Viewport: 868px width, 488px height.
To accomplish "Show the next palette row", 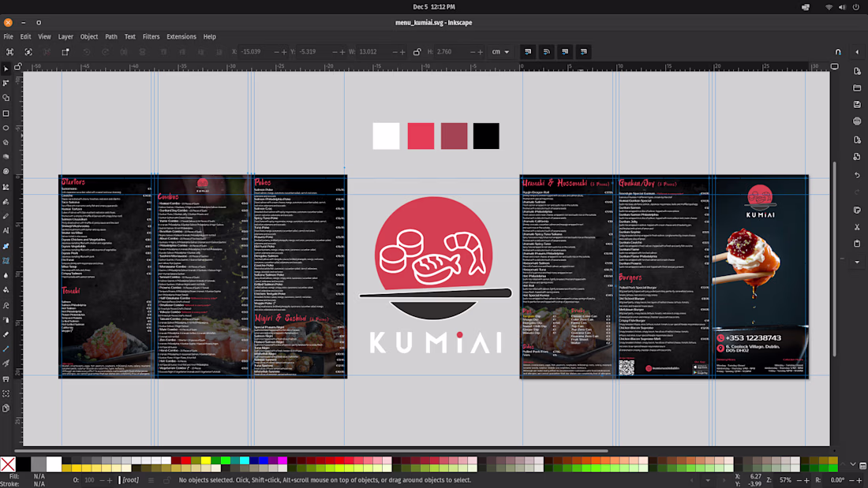I will pos(852,464).
